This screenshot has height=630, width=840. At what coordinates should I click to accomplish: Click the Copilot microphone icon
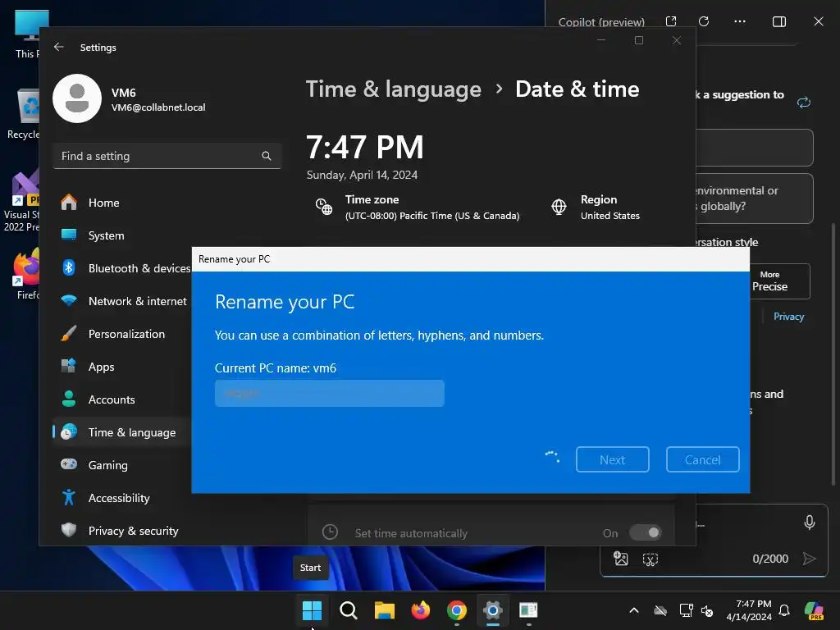(810, 523)
